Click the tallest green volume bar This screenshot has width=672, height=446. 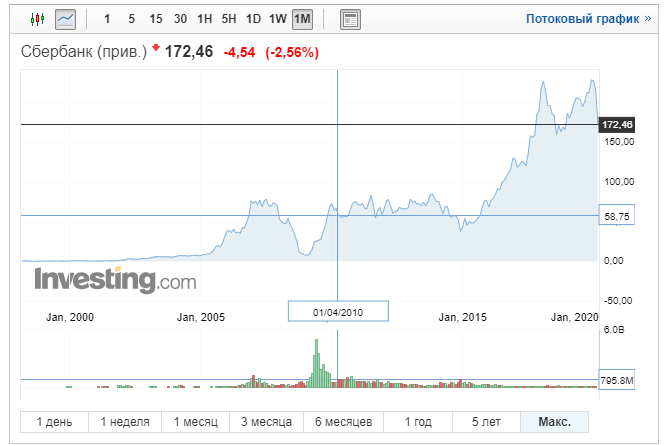[x=317, y=363]
